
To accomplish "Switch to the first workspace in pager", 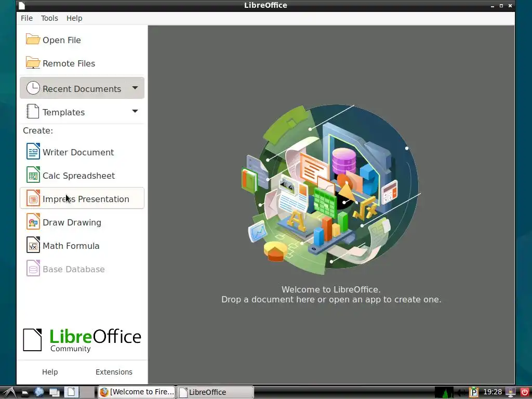I will [72, 392].
